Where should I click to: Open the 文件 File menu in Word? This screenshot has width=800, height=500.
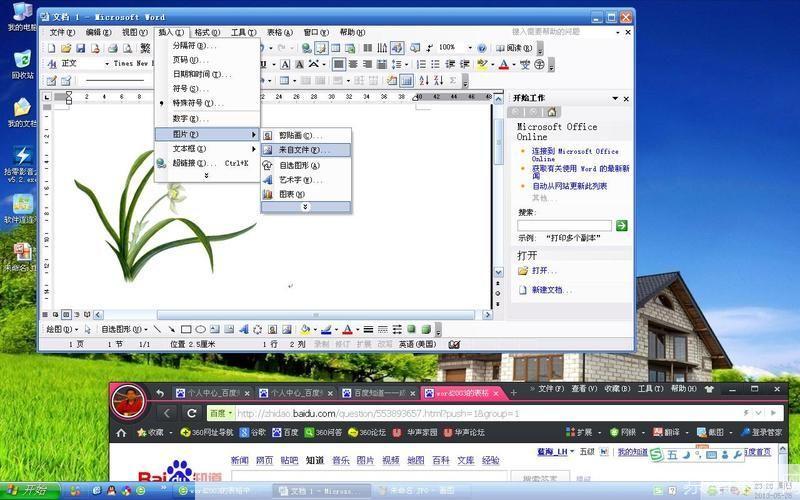pos(62,32)
